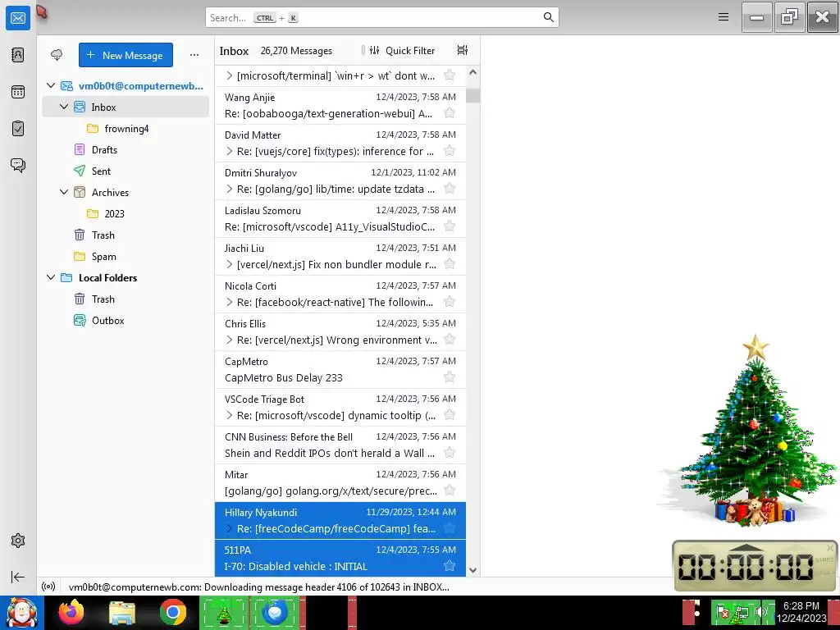Click the online status radio icon

tap(48, 587)
